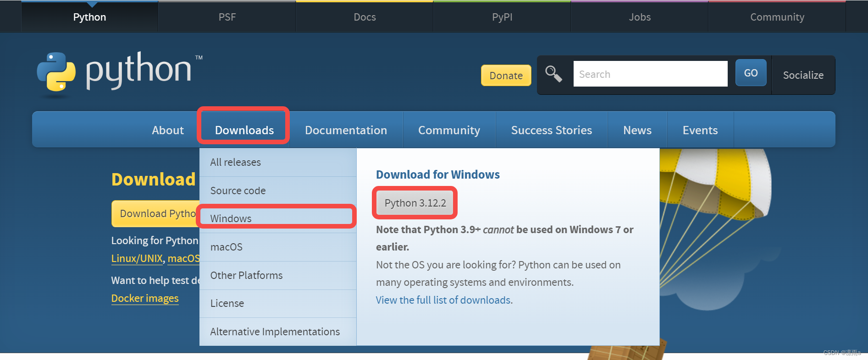
Task: Open the Success Stories navigation menu
Action: [x=551, y=130]
